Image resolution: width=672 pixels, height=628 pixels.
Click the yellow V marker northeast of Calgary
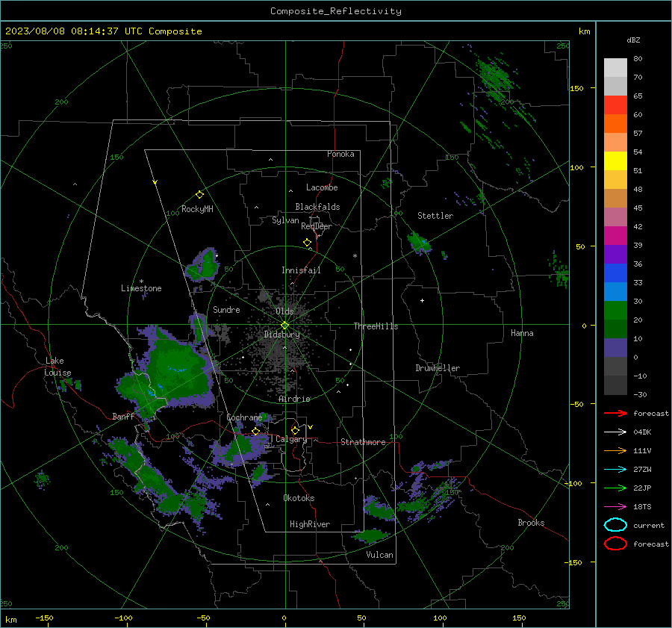[x=311, y=427]
